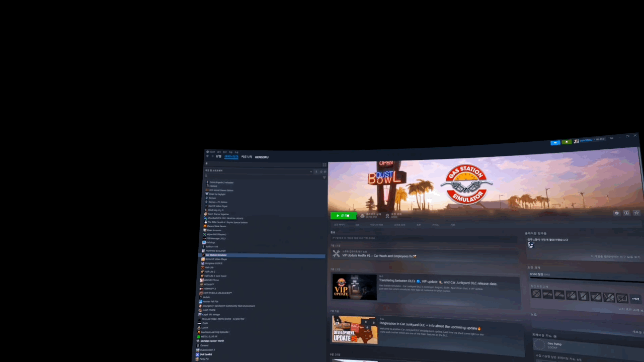Click the back navigation arrow
The image size is (644, 362).
pos(207,156)
